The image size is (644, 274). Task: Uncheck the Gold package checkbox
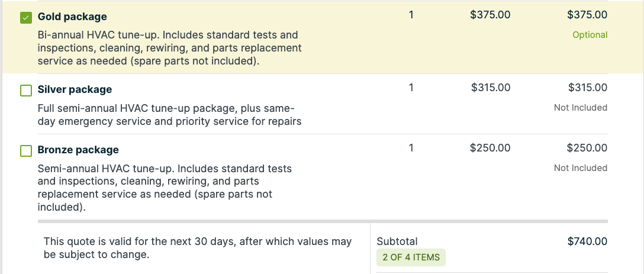(26, 18)
